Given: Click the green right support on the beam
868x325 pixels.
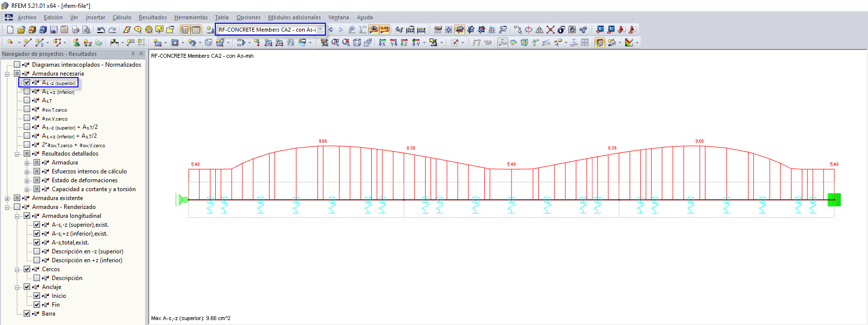Looking at the screenshot, I should [x=834, y=200].
